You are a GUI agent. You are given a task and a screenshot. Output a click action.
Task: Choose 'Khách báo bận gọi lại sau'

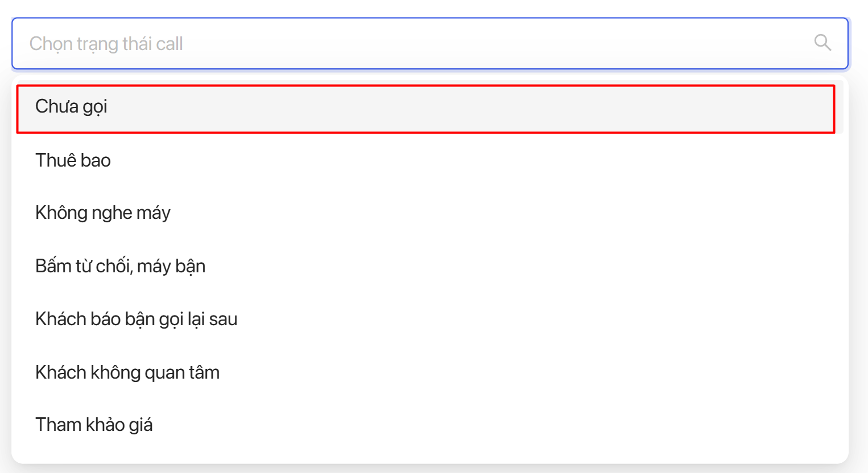[x=430, y=319]
